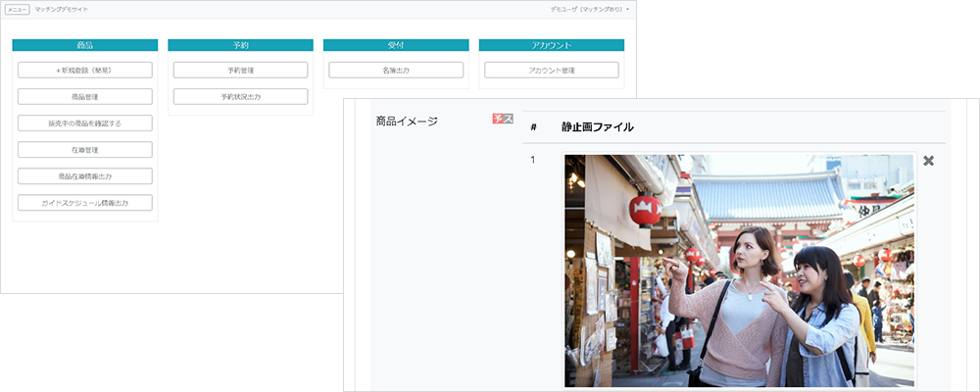Screen dimensions: 980x392
Task: Click the 販売中の商品を確認する button
Action: (85, 123)
